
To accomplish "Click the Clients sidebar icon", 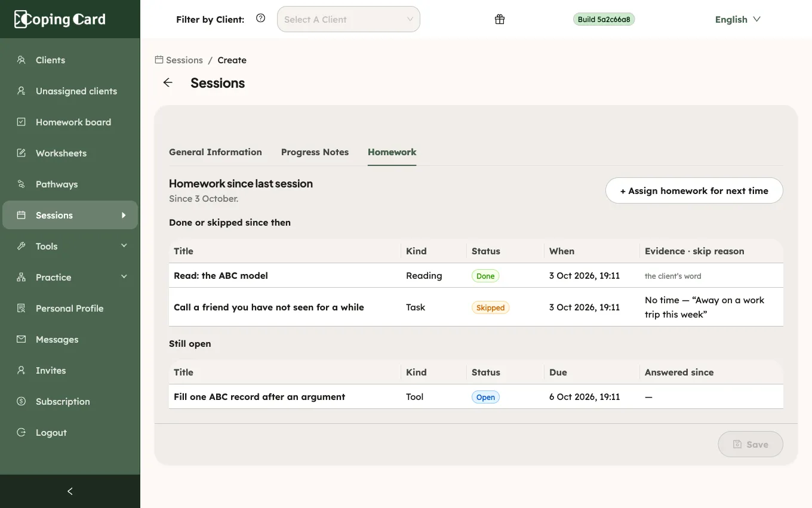I will pyautogui.click(x=21, y=60).
